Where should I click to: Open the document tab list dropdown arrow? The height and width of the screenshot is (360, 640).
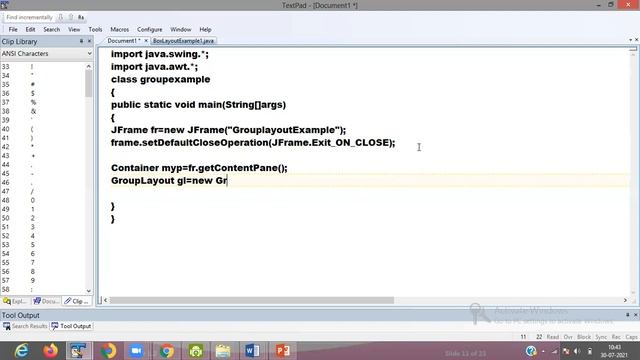pyautogui.click(x=630, y=40)
